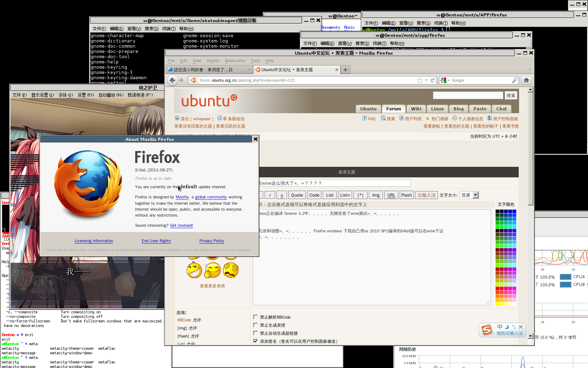
Task: Click the 个人感谢信息 icon
Action: point(455,118)
